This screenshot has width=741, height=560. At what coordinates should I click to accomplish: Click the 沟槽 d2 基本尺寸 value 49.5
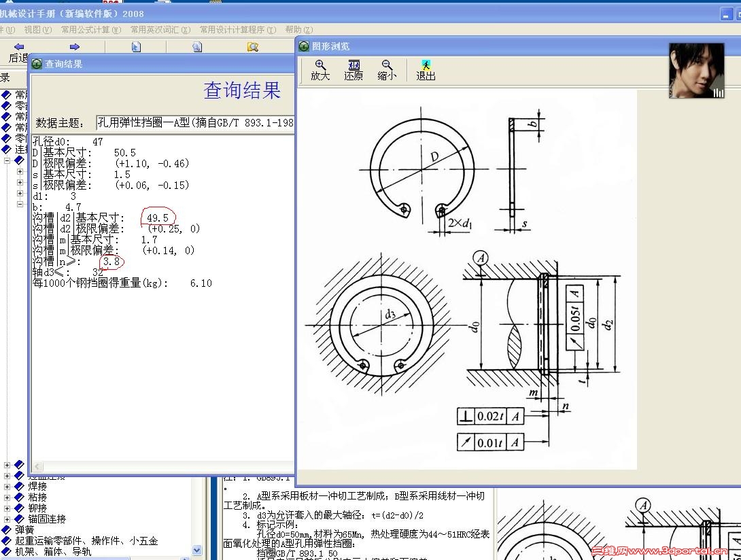click(x=157, y=218)
